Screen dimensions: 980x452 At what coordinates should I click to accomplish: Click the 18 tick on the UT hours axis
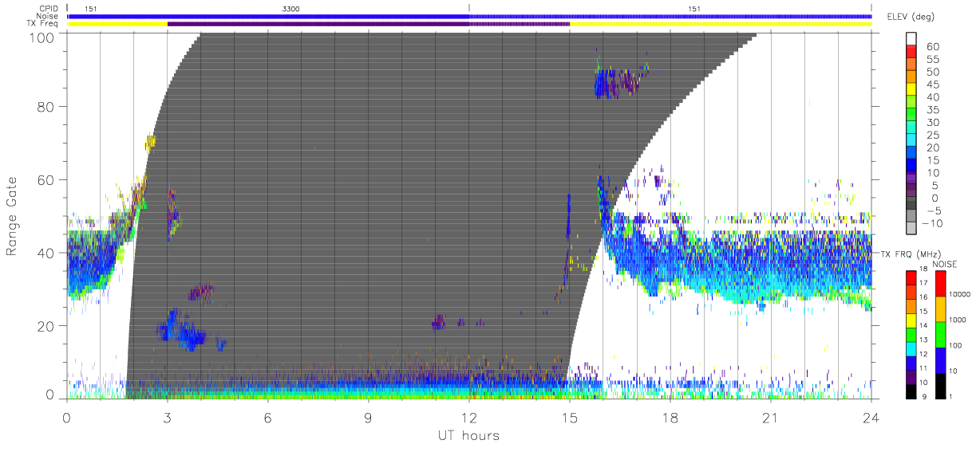[670, 417]
